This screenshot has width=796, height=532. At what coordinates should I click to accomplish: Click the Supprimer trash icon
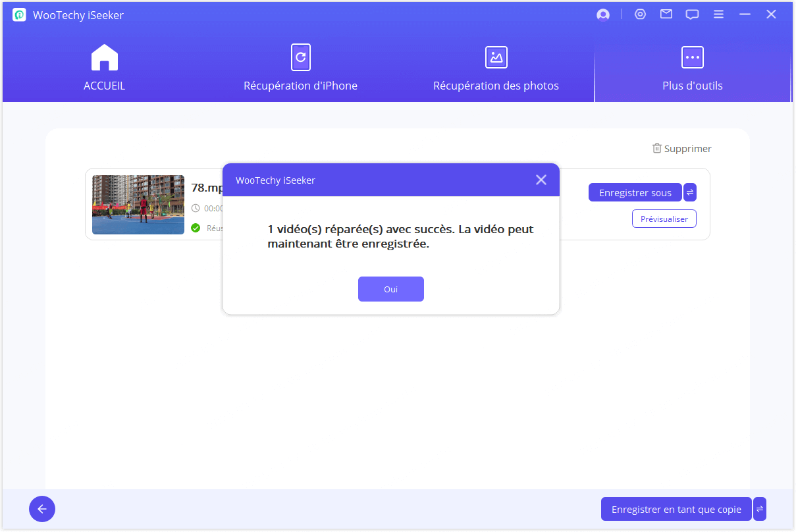(x=656, y=149)
